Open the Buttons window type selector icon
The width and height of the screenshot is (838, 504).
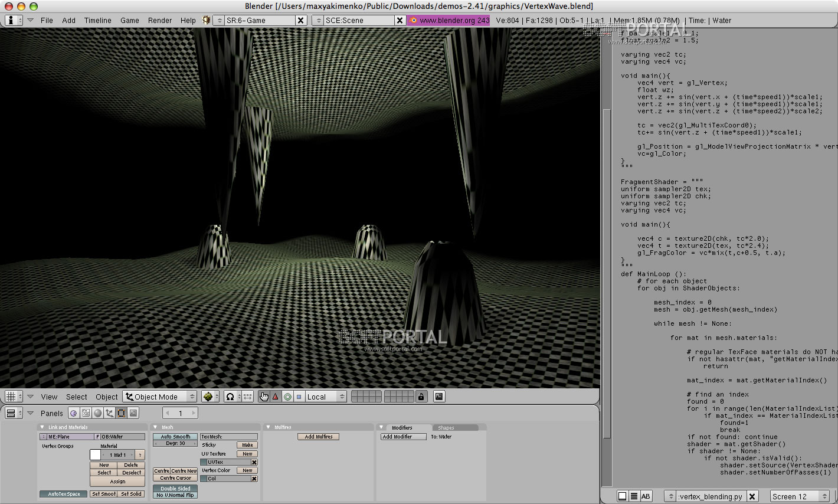14,413
